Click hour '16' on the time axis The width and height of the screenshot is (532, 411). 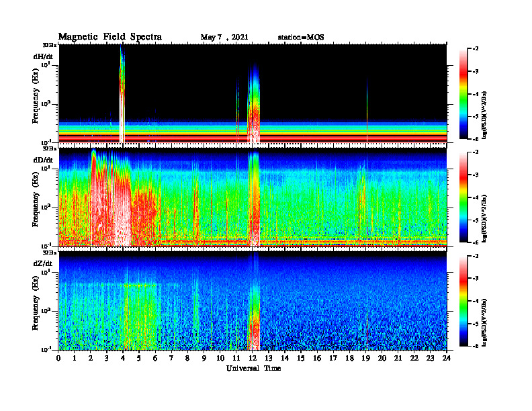coord(317,358)
